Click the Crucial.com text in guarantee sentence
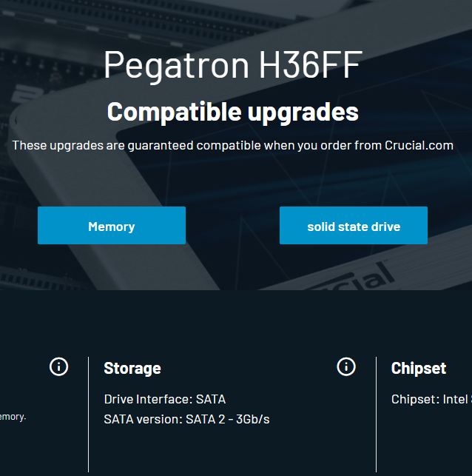This screenshot has height=476, width=472. pos(419,145)
